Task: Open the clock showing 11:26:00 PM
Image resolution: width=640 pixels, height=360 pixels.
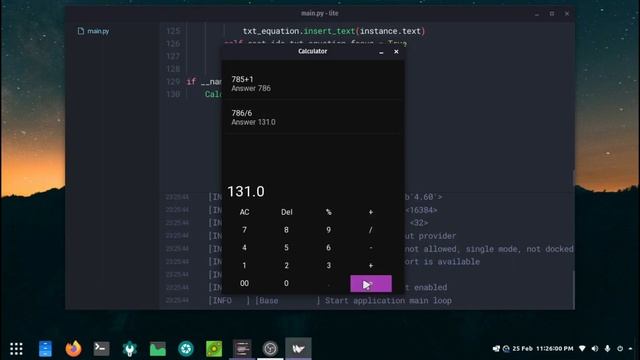Action: (x=554, y=349)
